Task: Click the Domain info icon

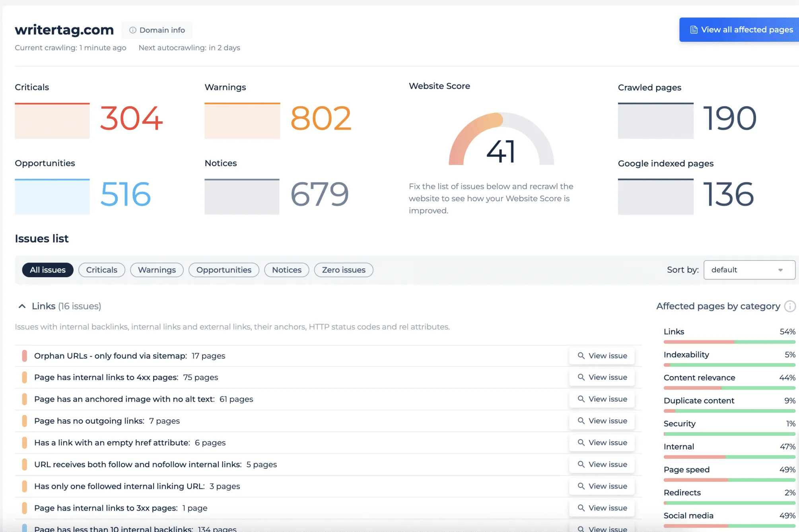Action: [x=133, y=30]
